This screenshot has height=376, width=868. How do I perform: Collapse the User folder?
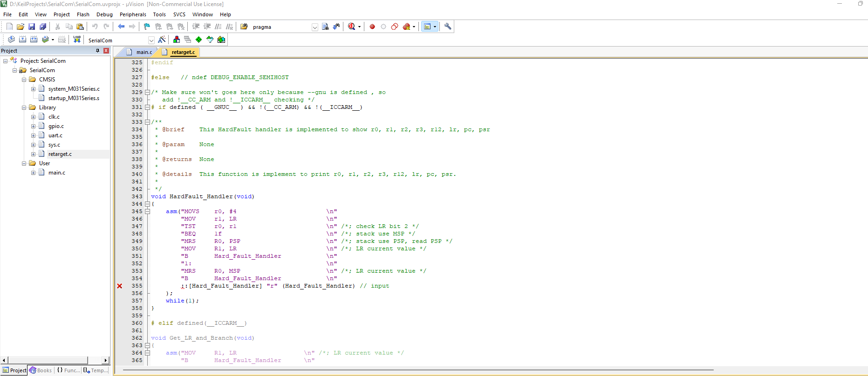[x=24, y=163]
